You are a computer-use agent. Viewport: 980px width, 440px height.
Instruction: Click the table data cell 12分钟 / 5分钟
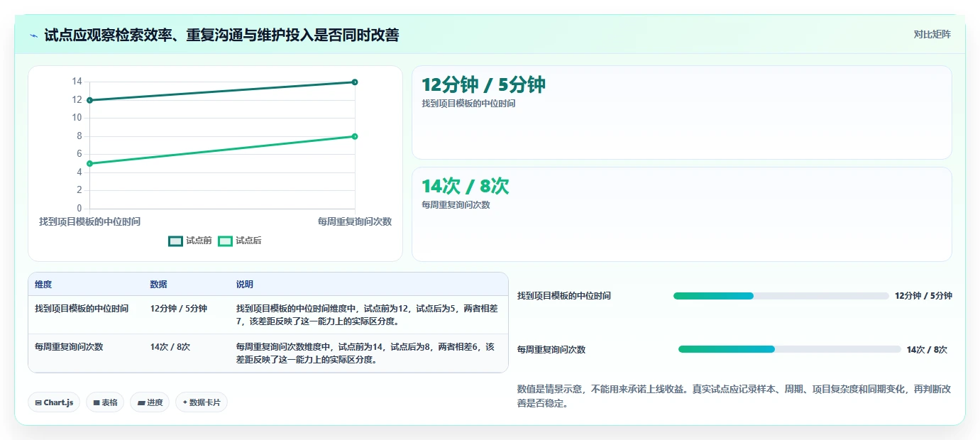point(179,309)
